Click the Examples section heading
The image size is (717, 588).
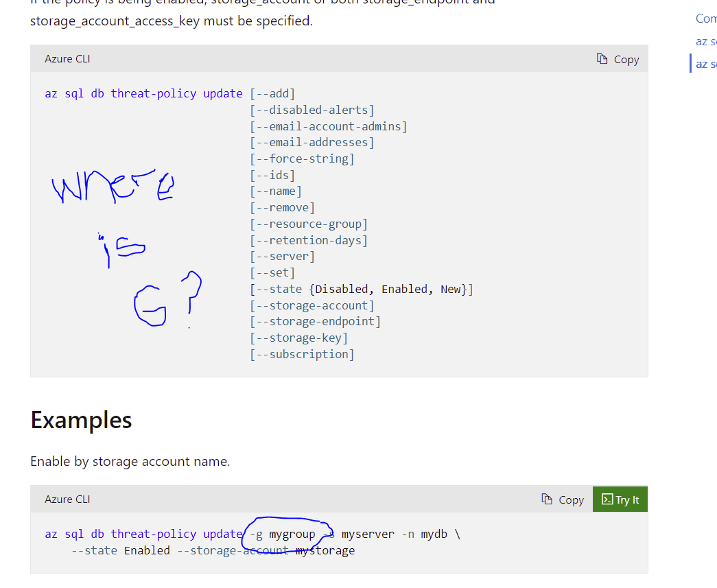(81, 420)
